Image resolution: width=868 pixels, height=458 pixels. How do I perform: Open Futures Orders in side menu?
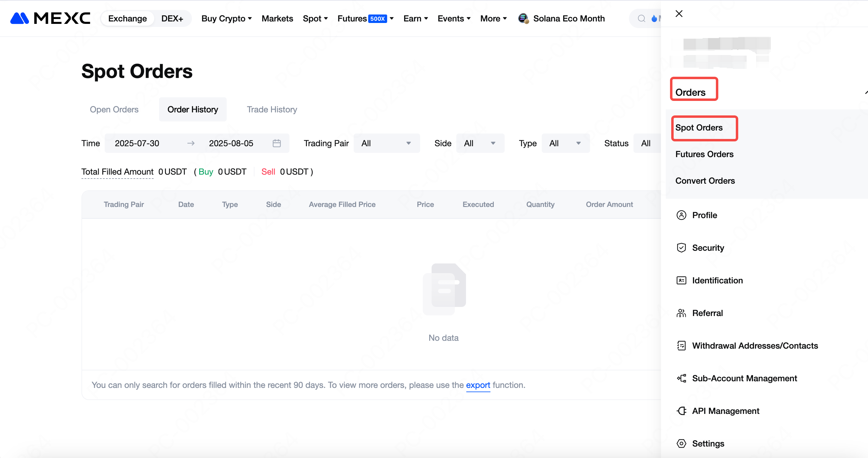coord(704,154)
